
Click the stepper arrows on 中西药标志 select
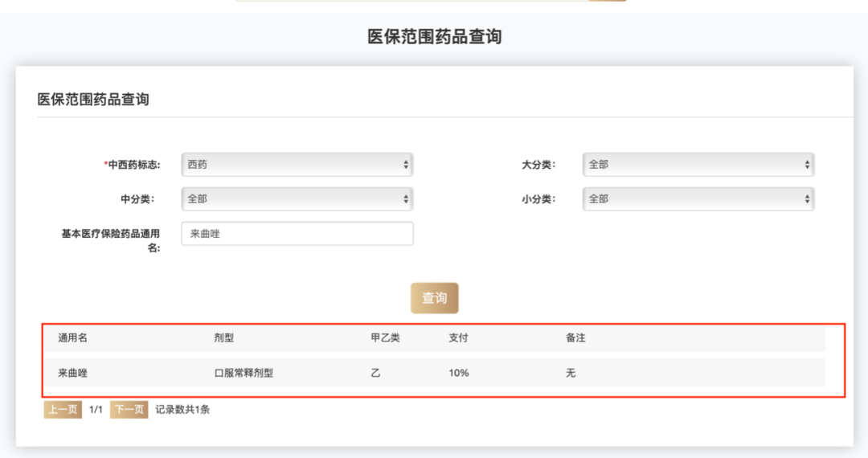[406, 164]
